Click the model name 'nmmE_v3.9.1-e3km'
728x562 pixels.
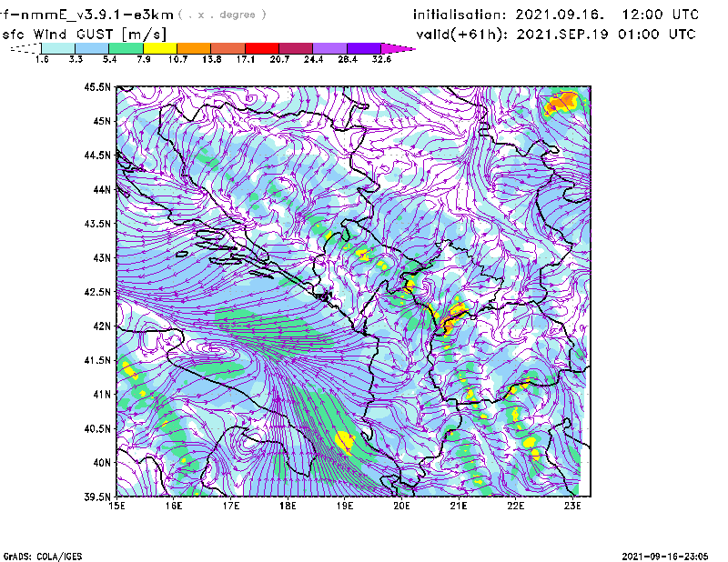coord(97,15)
